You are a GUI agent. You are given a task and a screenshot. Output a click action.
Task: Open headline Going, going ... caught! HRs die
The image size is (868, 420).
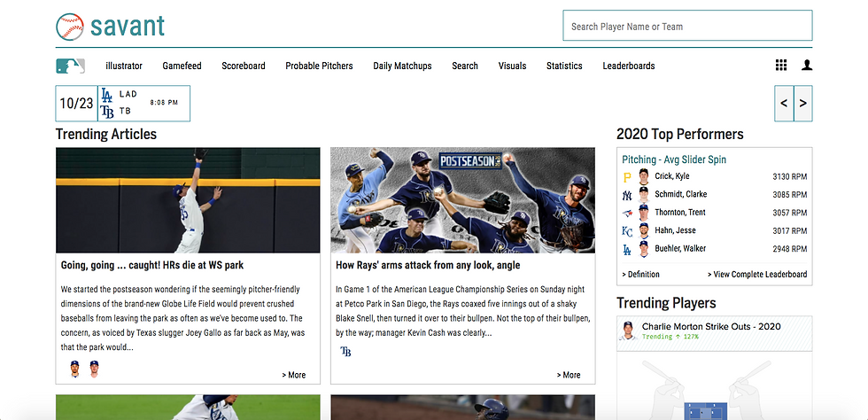[x=152, y=265]
